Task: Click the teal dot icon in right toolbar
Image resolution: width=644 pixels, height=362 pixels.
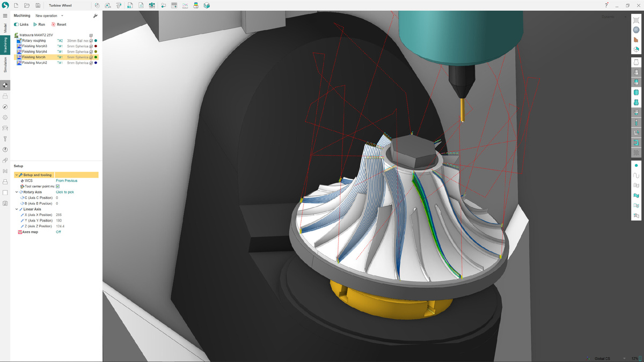Action: [636, 166]
